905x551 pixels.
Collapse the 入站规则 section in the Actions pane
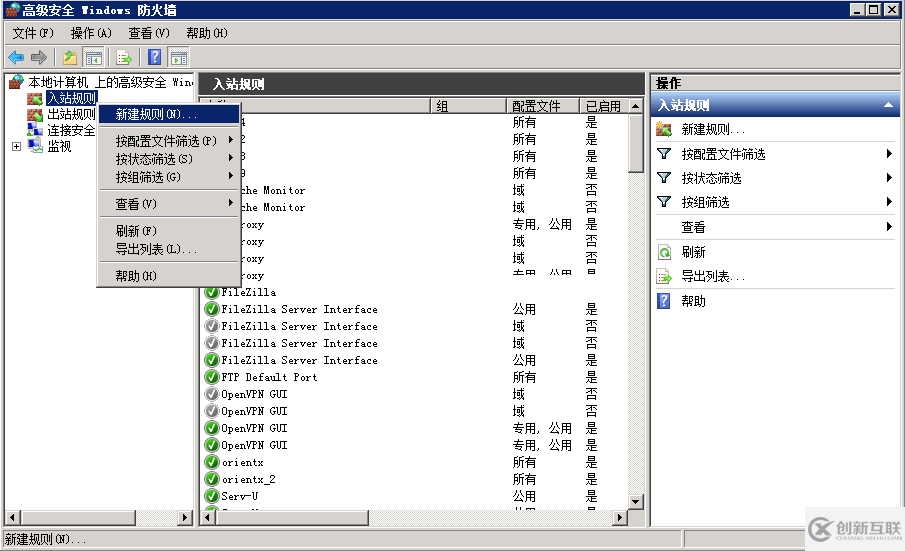pos(888,105)
